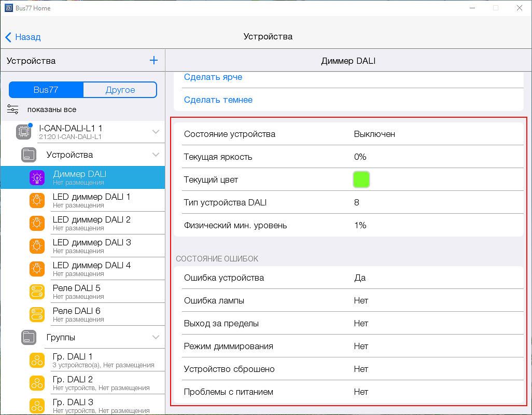Select group Гр. DALI 2 in the list
Viewport: 532px width, 415px height.
coord(83,383)
